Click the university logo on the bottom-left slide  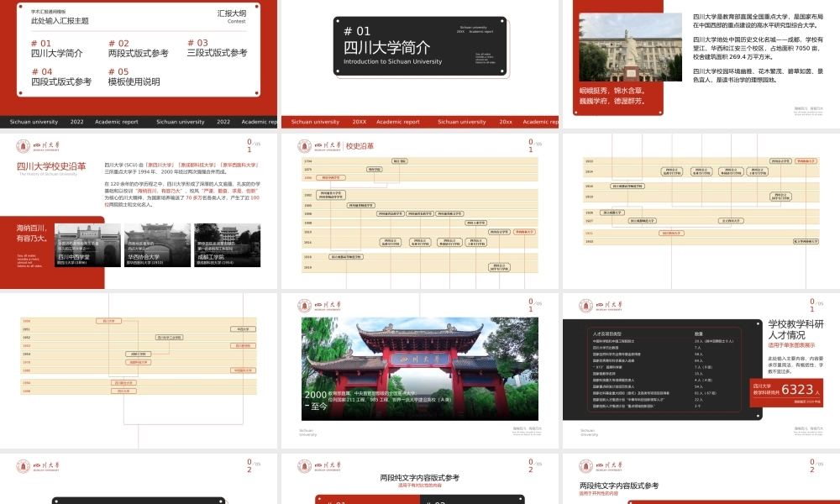[38, 466]
